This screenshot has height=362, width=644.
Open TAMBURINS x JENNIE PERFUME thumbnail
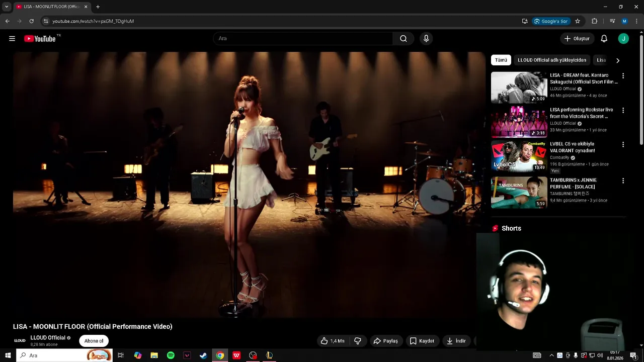tap(519, 192)
